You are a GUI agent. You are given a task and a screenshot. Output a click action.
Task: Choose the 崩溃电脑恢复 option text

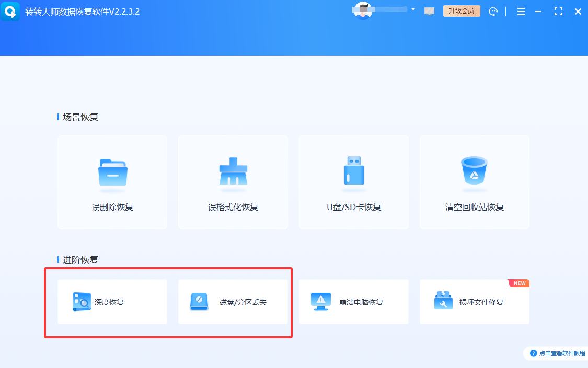(x=361, y=302)
